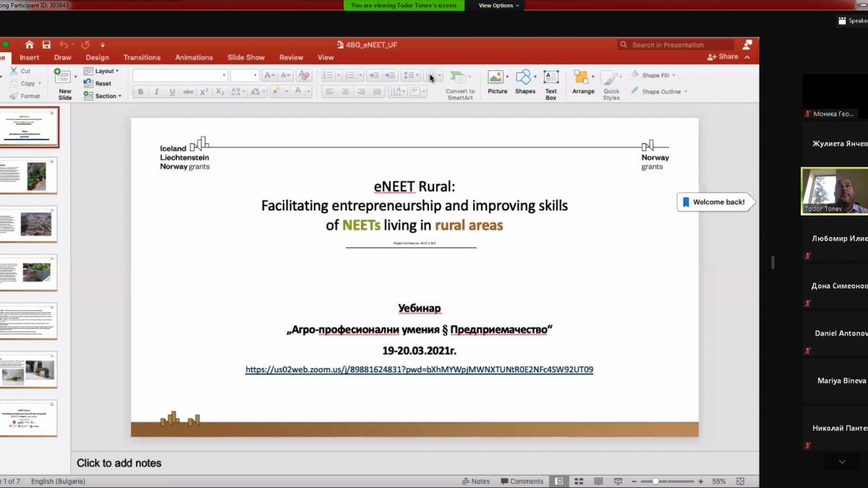Toggle bold formatting
The width and height of the screenshot is (868, 488).
[x=140, y=92]
